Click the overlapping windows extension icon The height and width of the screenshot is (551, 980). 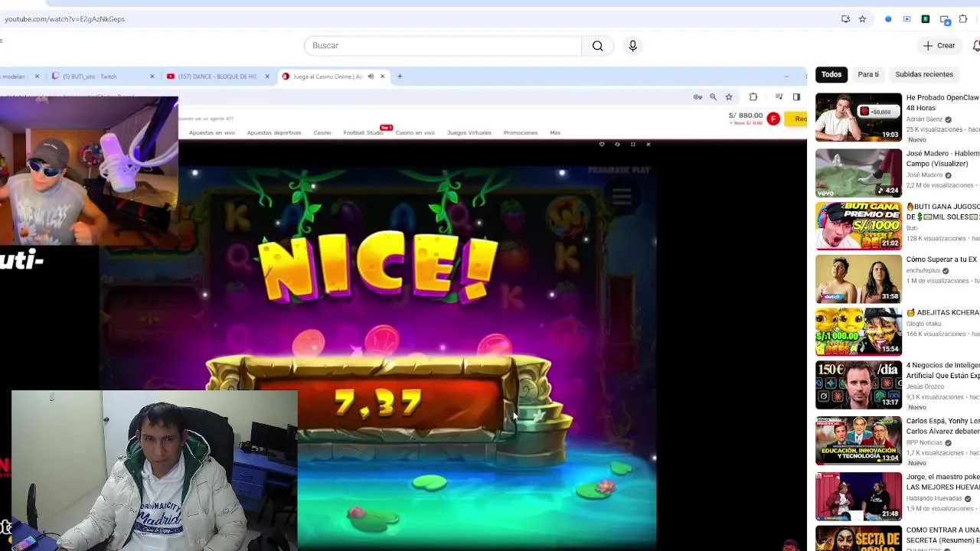point(945,19)
